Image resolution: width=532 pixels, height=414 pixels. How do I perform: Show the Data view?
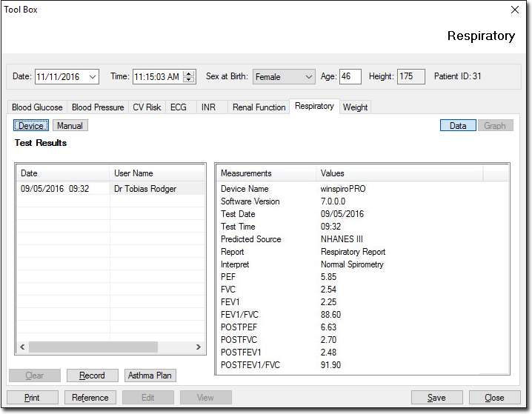(x=458, y=126)
